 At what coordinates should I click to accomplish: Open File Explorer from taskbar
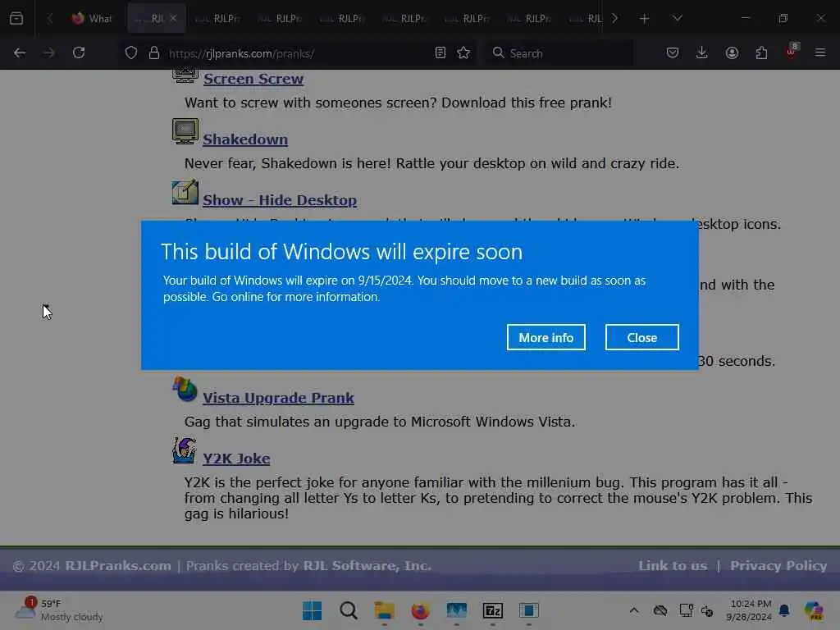pos(384,610)
